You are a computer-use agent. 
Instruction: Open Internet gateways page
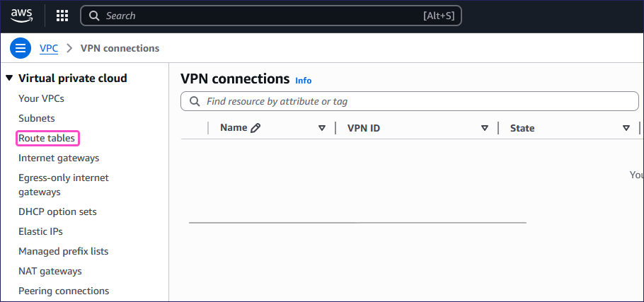click(x=59, y=158)
